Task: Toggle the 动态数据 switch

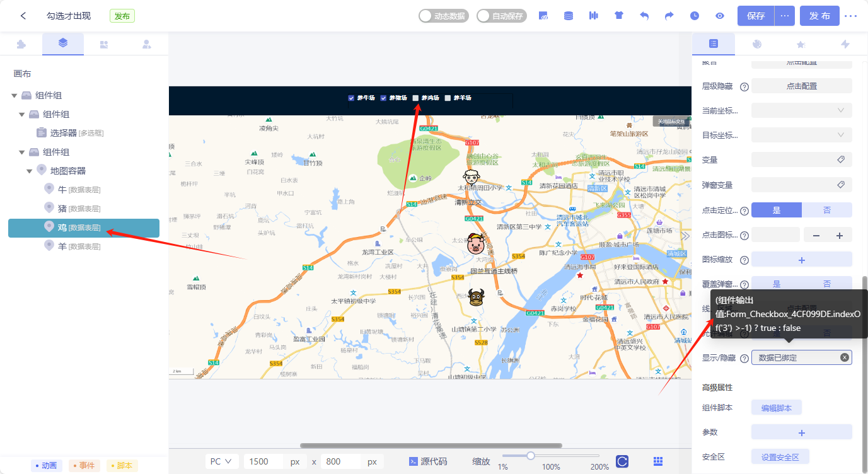Action: coord(444,16)
